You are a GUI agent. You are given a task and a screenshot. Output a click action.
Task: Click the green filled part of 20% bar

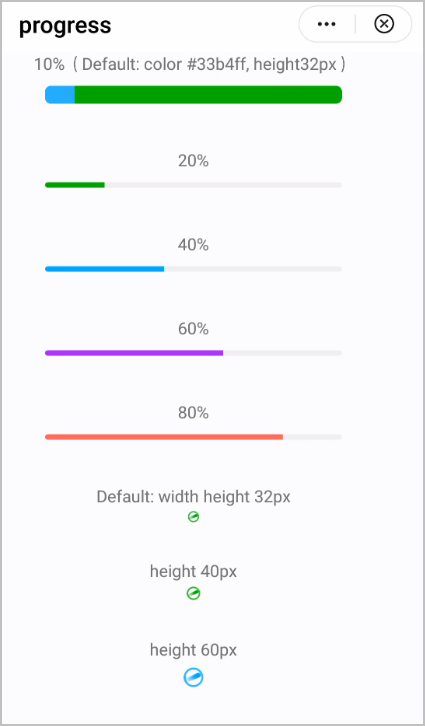[75, 185]
